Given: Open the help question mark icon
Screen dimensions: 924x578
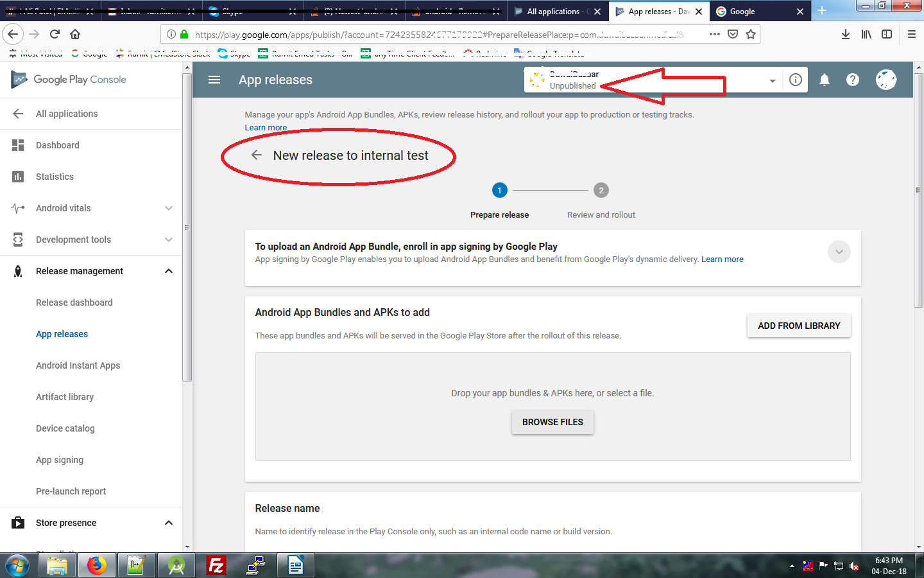Looking at the screenshot, I should click(852, 80).
